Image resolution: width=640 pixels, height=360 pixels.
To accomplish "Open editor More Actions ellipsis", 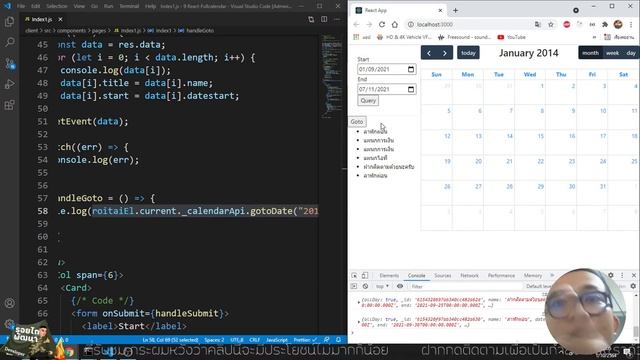I will [x=337, y=19].
